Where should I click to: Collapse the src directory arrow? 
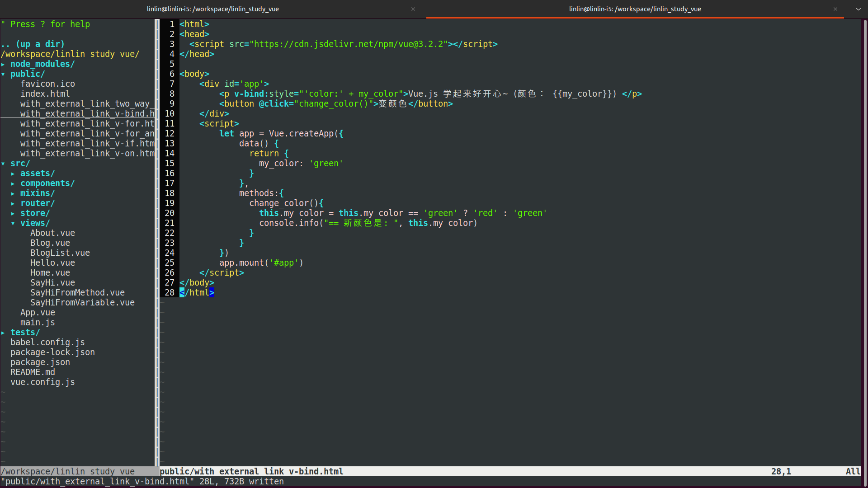click(3, 164)
